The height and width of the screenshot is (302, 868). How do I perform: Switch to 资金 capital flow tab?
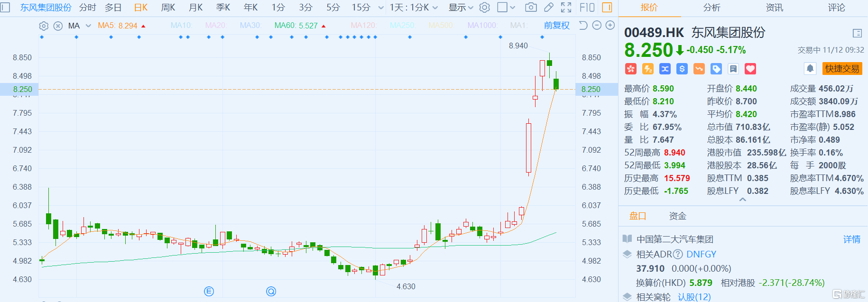[x=677, y=216]
